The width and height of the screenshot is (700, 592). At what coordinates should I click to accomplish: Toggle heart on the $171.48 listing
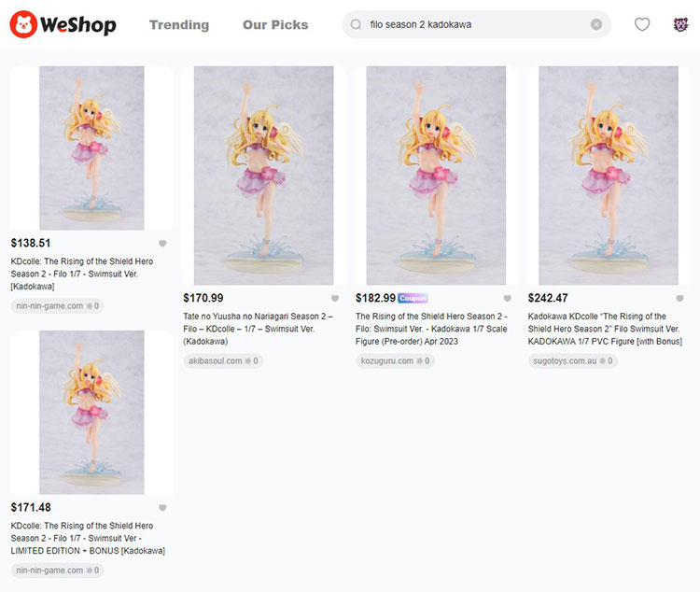(x=162, y=508)
